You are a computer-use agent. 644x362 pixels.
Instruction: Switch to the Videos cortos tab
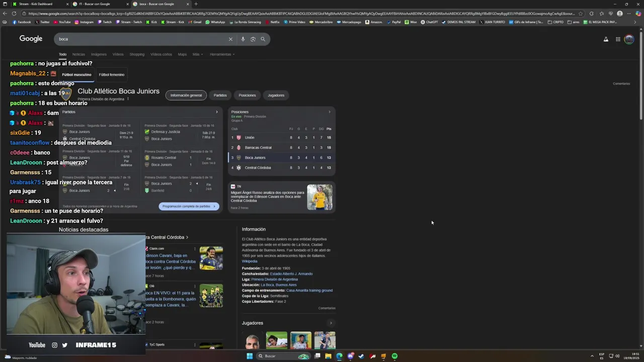(x=161, y=54)
